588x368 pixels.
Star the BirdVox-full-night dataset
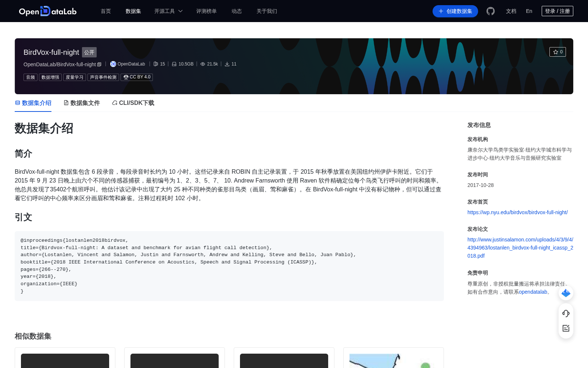pyautogui.click(x=557, y=52)
